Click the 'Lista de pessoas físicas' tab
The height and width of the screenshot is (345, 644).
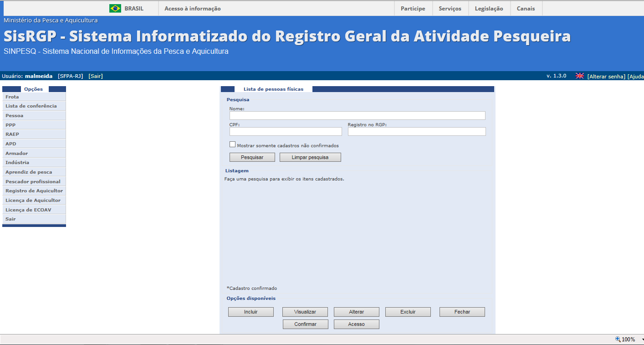click(x=273, y=89)
